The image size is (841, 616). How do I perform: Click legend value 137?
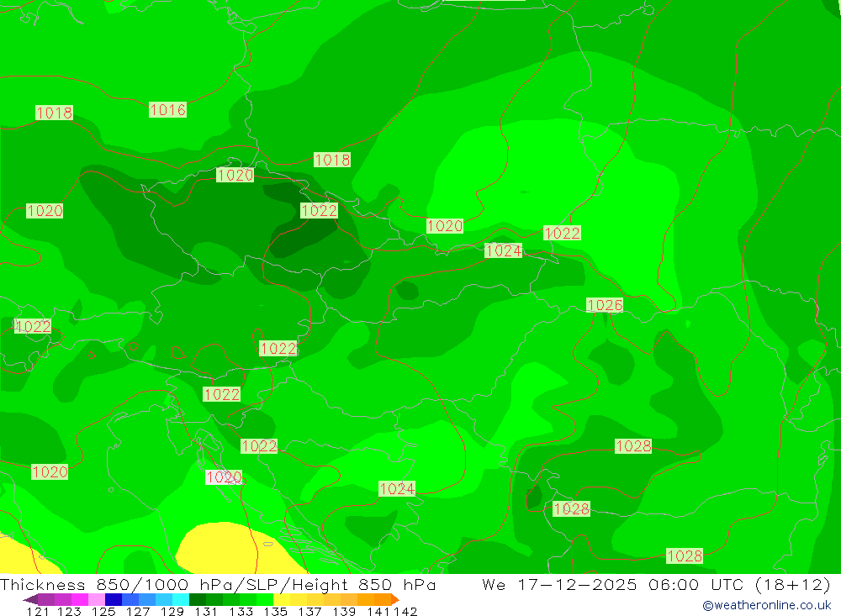click(309, 612)
